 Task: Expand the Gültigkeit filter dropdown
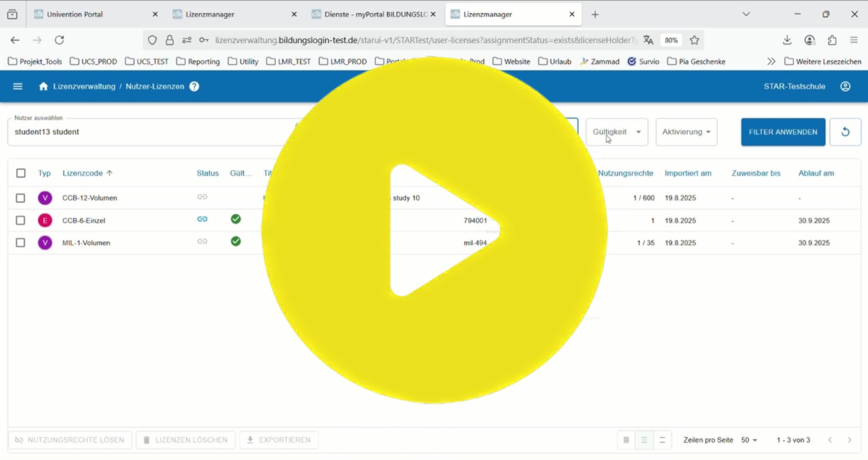(x=616, y=132)
